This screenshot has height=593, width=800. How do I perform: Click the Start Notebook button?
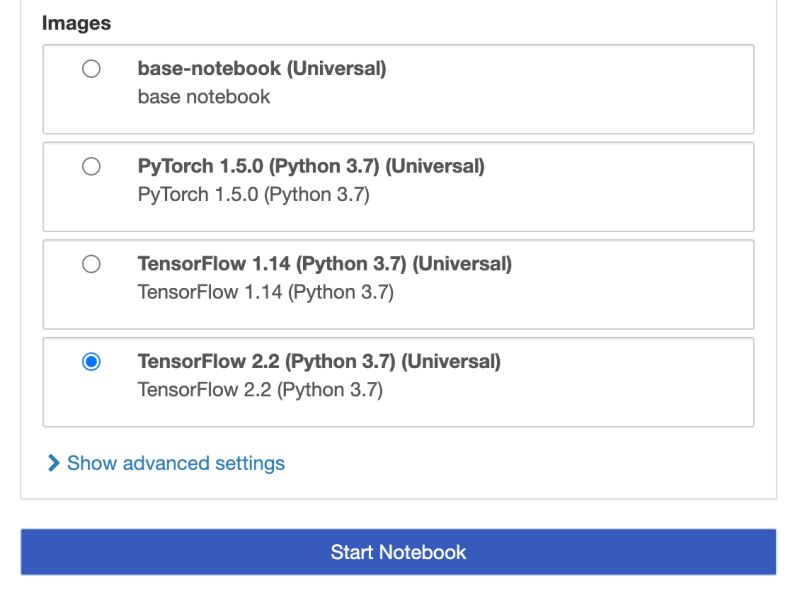pos(397,551)
